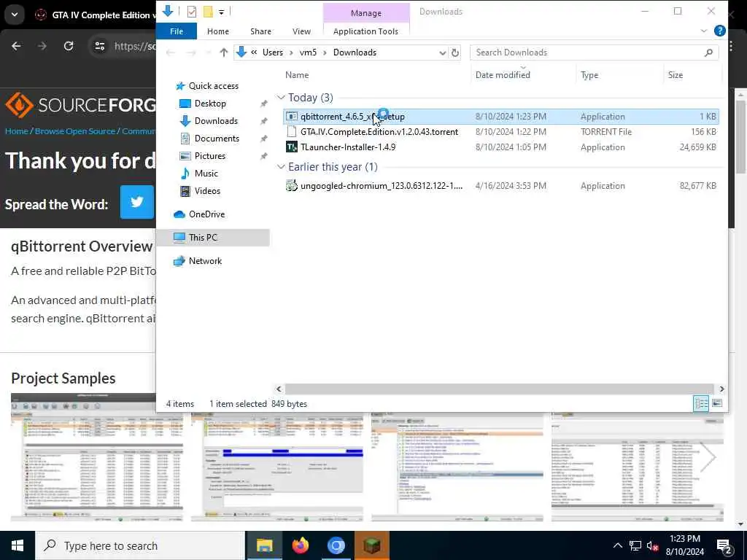Refresh the Downloads folder view
The width and height of the screenshot is (747, 560).
pos(455,52)
